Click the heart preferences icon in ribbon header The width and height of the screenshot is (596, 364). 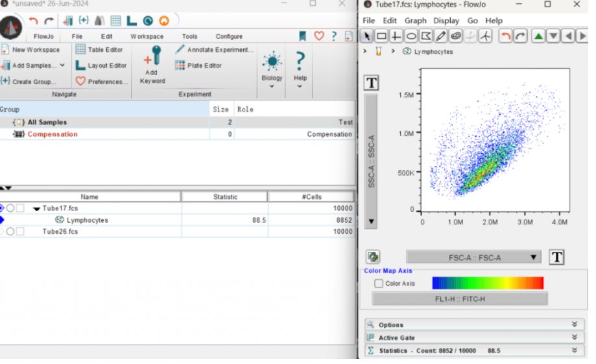click(319, 36)
